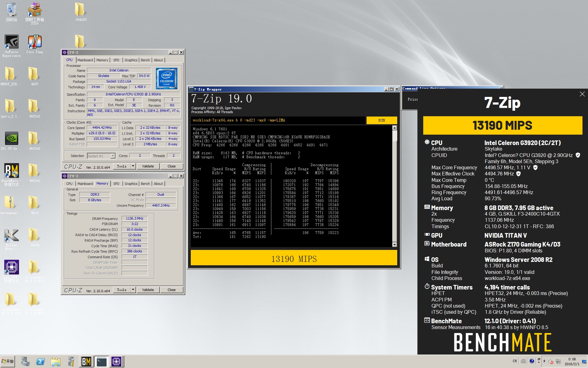588x368 pixels.
Task: Open the NVIDIA 391.35 driver installer icon
Action: pos(11,141)
